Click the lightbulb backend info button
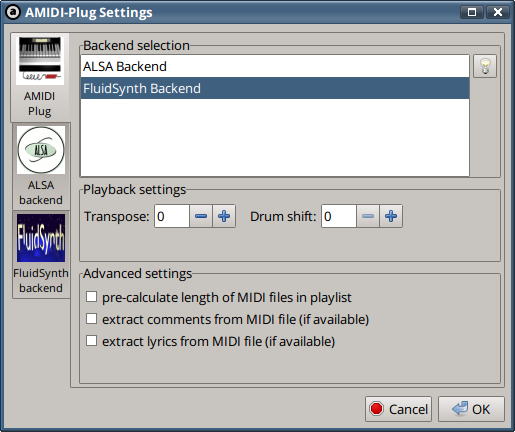This screenshot has height=432, width=515. (x=485, y=66)
